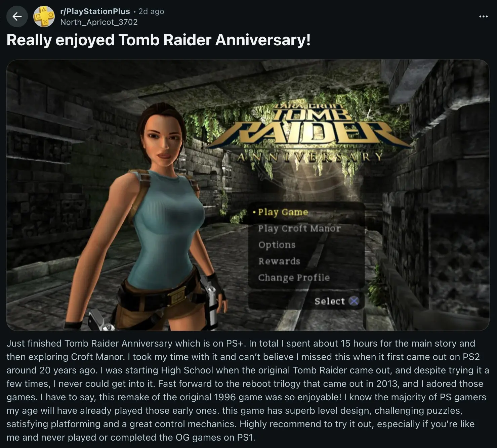Click the blue cross button icon next to Select
497x448 pixels.
point(354,301)
